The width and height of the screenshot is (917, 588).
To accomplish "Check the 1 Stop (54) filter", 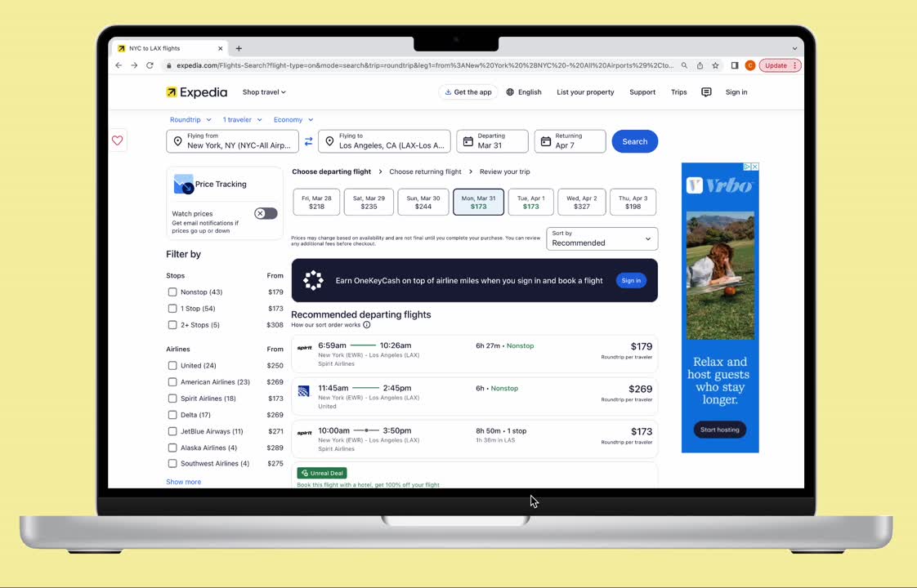I will (172, 309).
